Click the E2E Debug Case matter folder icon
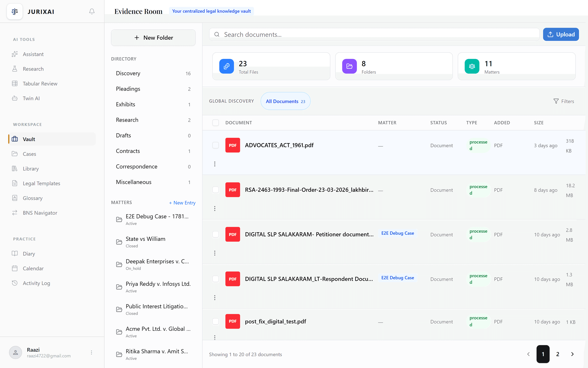 [119, 220]
